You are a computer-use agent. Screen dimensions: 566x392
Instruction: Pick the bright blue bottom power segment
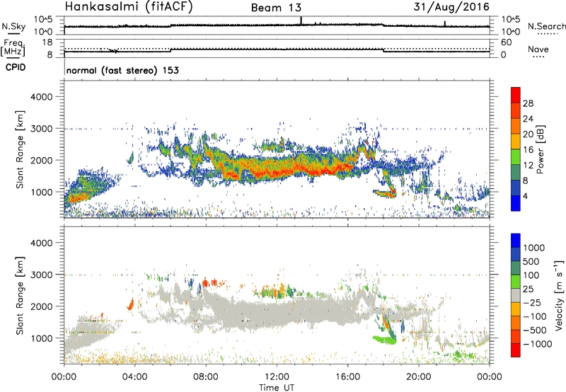[516, 203]
